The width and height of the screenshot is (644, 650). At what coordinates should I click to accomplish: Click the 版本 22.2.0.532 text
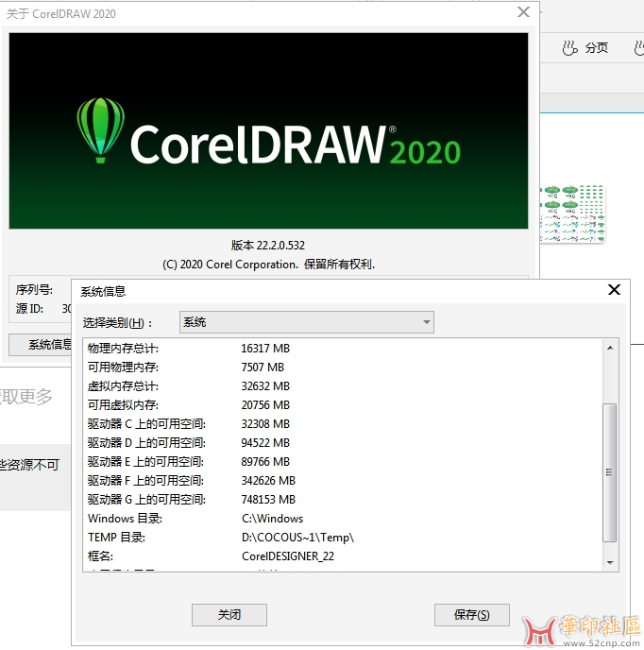(x=268, y=246)
